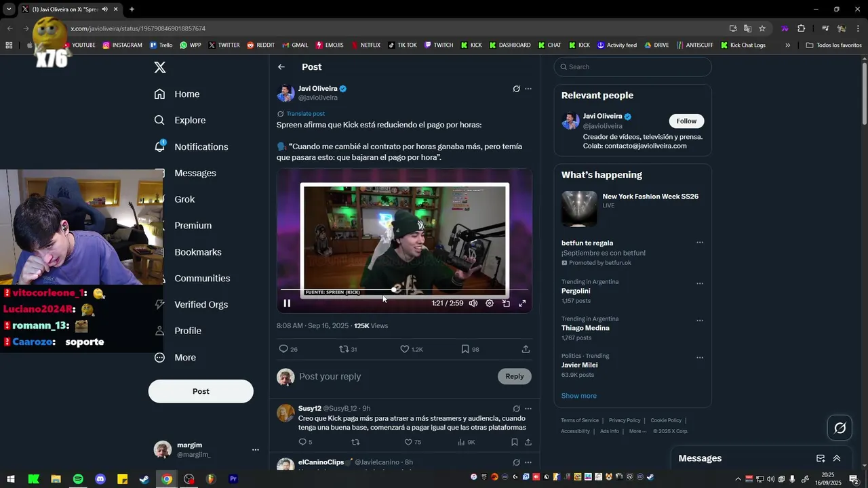Image resolution: width=868 pixels, height=488 pixels.
Task: Open the Chrome extensions menu
Action: click(x=801, y=28)
